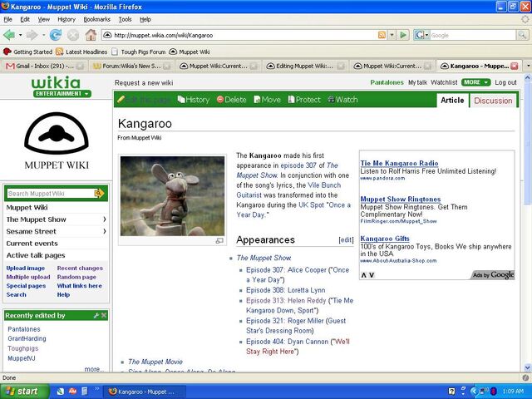Click the Kangaroo - Muppet taskbar button
The height and width of the screenshot is (399, 532).
[x=144, y=392]
